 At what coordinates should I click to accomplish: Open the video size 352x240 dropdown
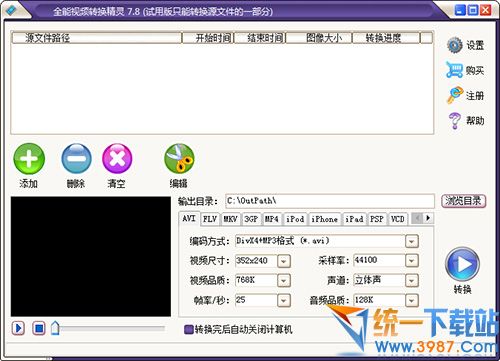pyautogui.click(x=284, y=261)
